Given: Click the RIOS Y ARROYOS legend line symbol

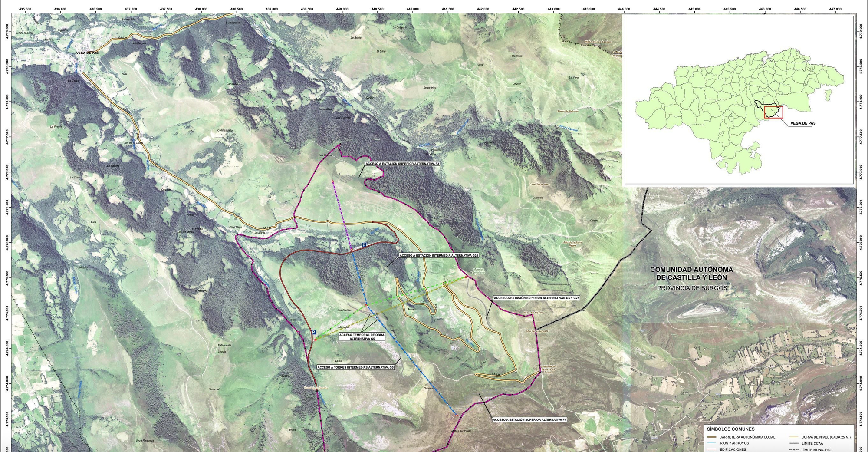Looking at the screenshot, I should click(711, 442).
